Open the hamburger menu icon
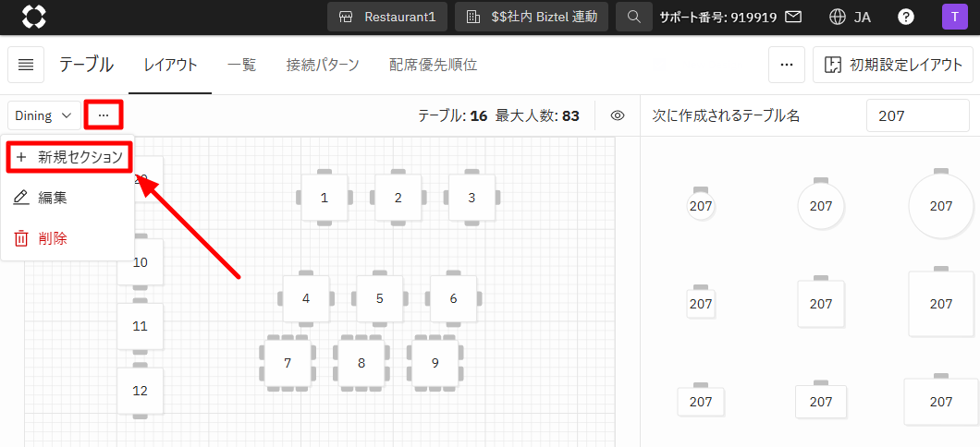The height and width of the screenshot is (447, 980). [26, 65]
